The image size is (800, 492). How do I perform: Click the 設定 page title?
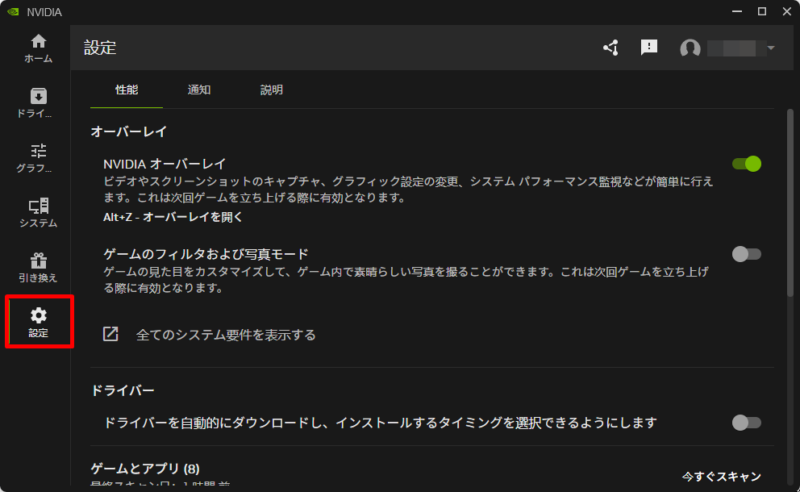coord(100,47)
